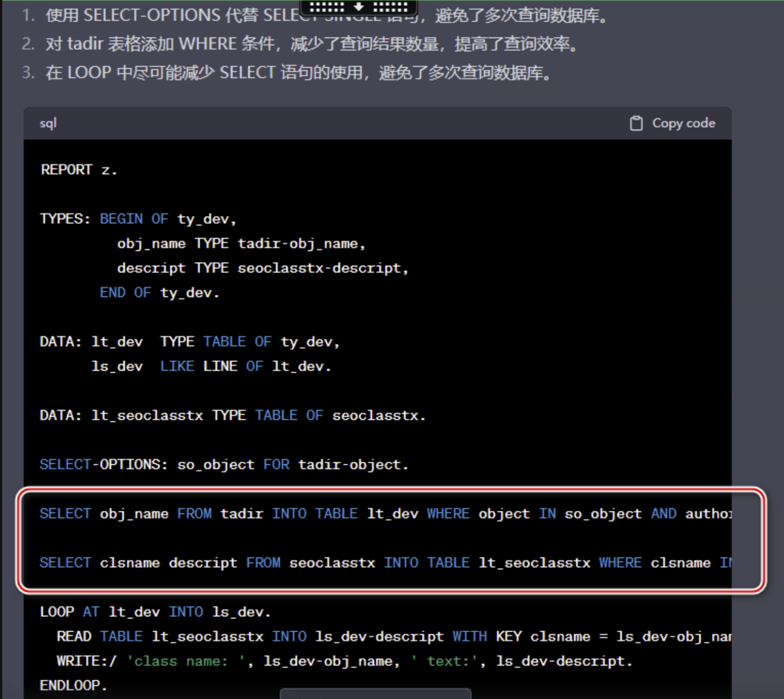Click the third list item about LOOP
Viewport: 784px width, 699px height.
coord(298,73)
